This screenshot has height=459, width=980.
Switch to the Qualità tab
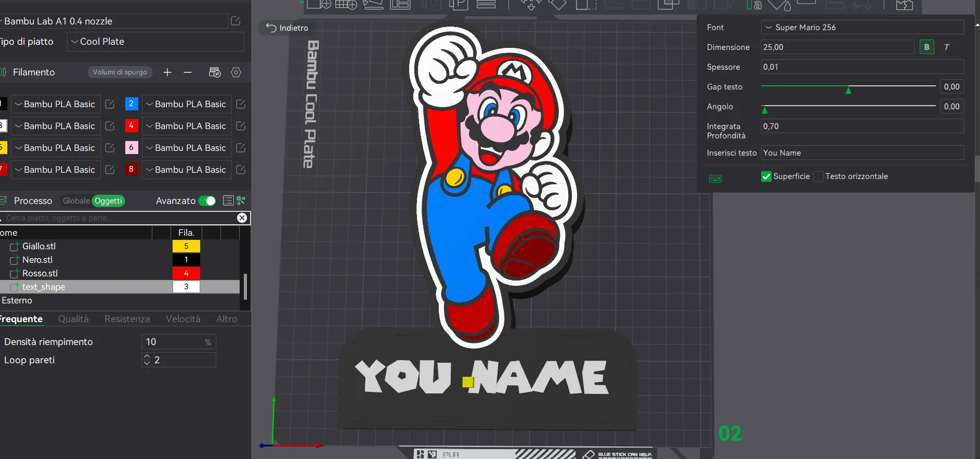[x=73, y=319]
